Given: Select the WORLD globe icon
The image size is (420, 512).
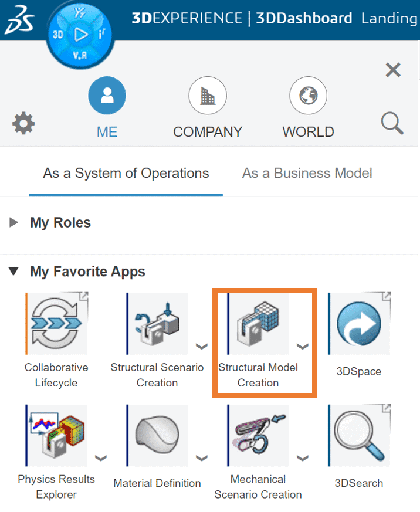Looking at the screenshot, I should [308, 96].
